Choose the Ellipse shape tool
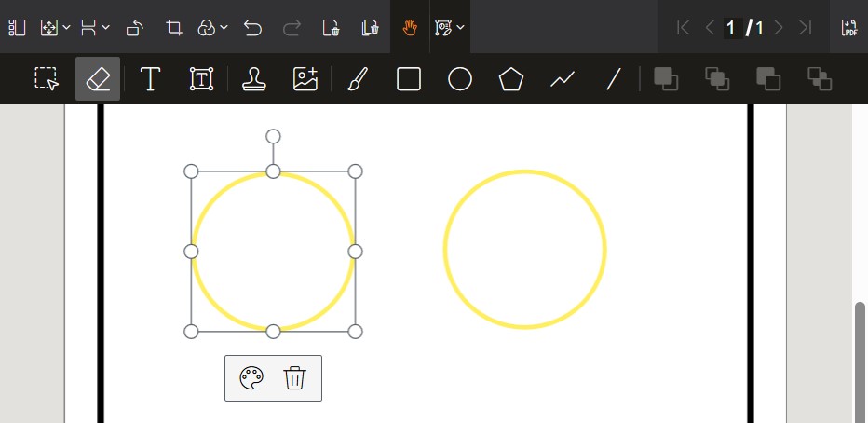This screenshot has height=423, width=868. pyautogui.click(x=460, y=79)
